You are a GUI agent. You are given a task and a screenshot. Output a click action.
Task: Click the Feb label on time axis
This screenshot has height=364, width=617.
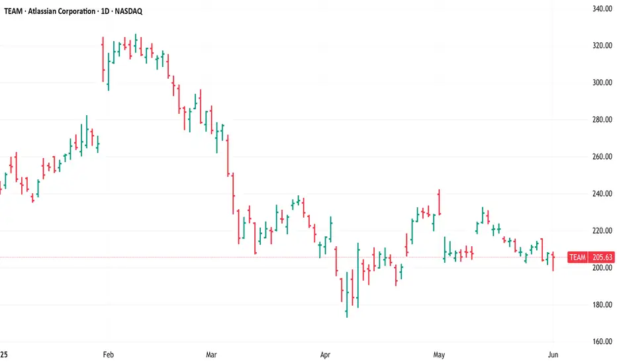click(108, 355)
